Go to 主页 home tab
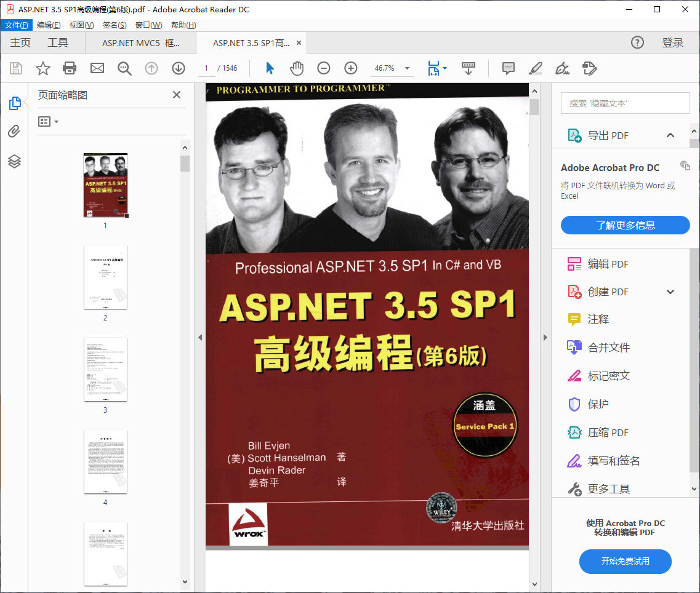Image resolution: width=700 pixels, height=593 pixels. pos(20,43)
